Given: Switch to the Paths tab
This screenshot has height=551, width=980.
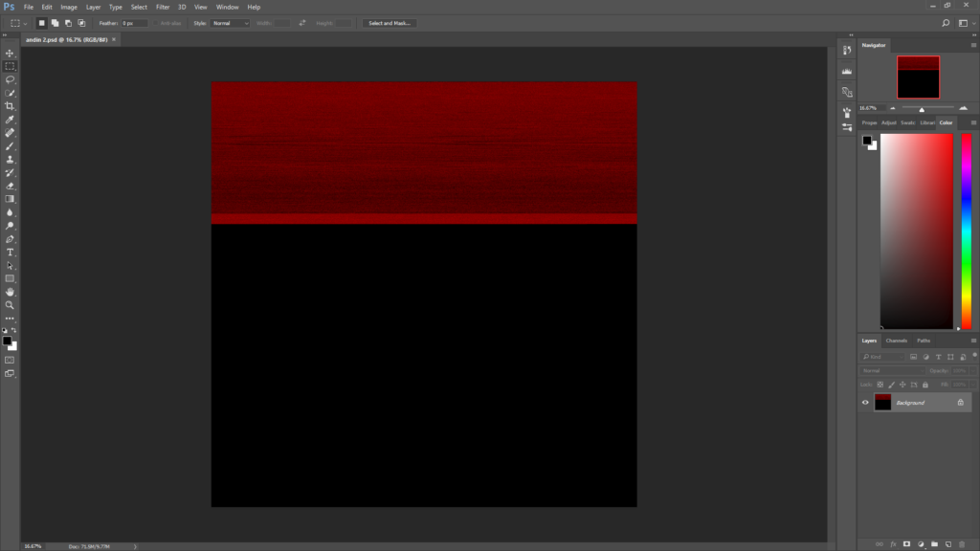Looking at the screenshot, I should click(924, 341).
